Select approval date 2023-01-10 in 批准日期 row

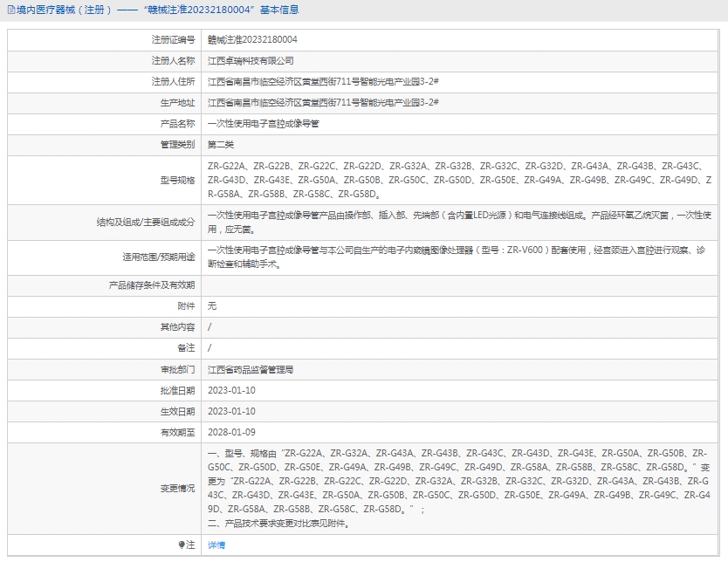tap(231, 390)
